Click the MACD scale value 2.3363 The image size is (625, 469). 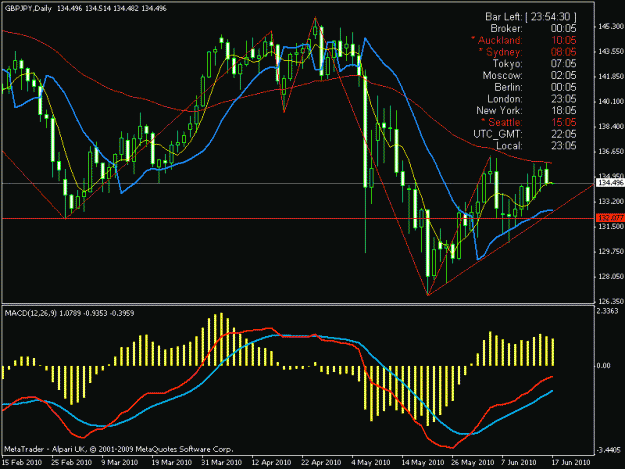point(608,311)
